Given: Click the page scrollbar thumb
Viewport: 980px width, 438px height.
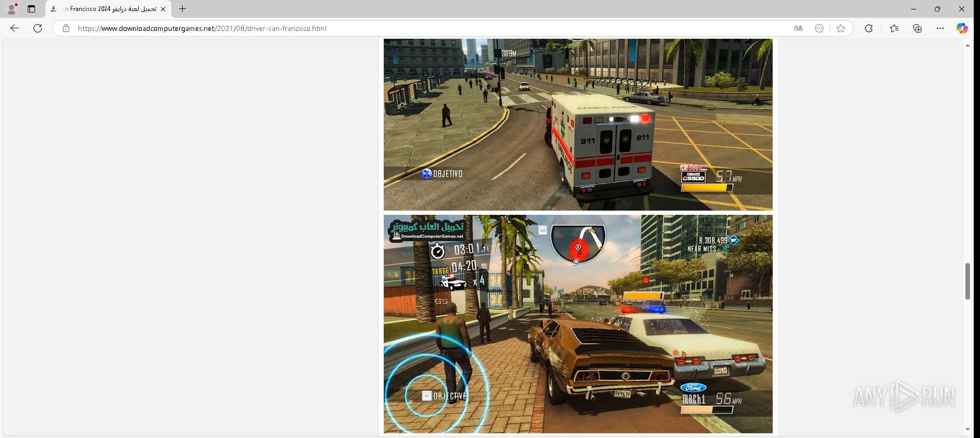Looking at the screenshot, I should tap(967, 281).
